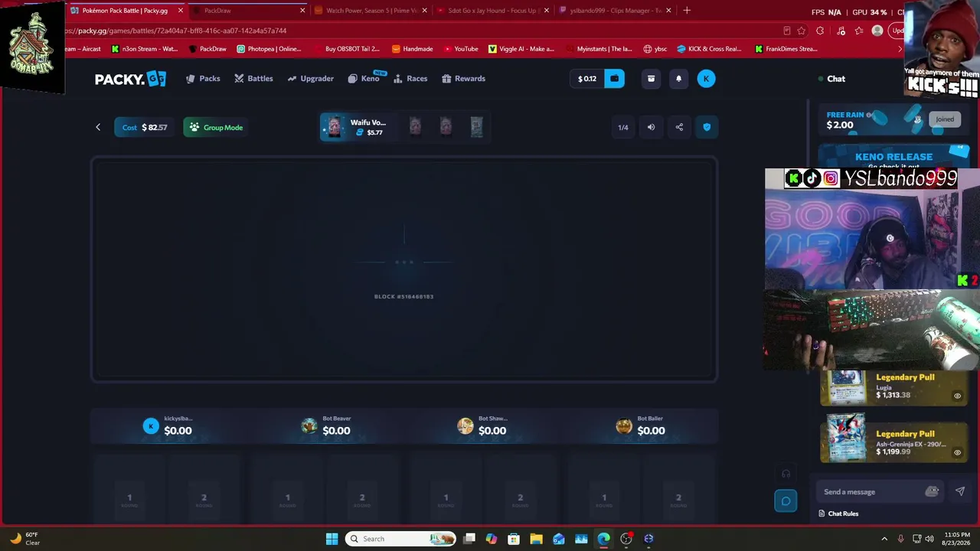Open the support headset icon

786,474
